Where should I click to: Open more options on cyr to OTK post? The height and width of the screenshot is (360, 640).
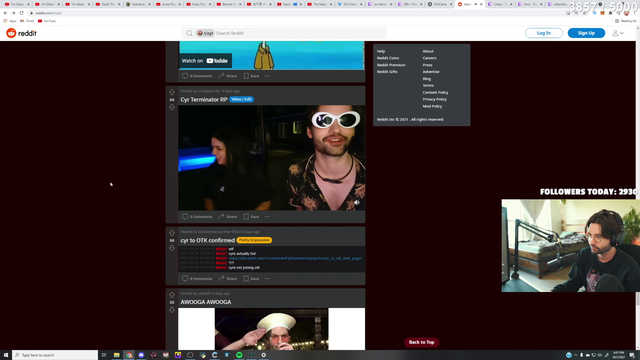267,279
